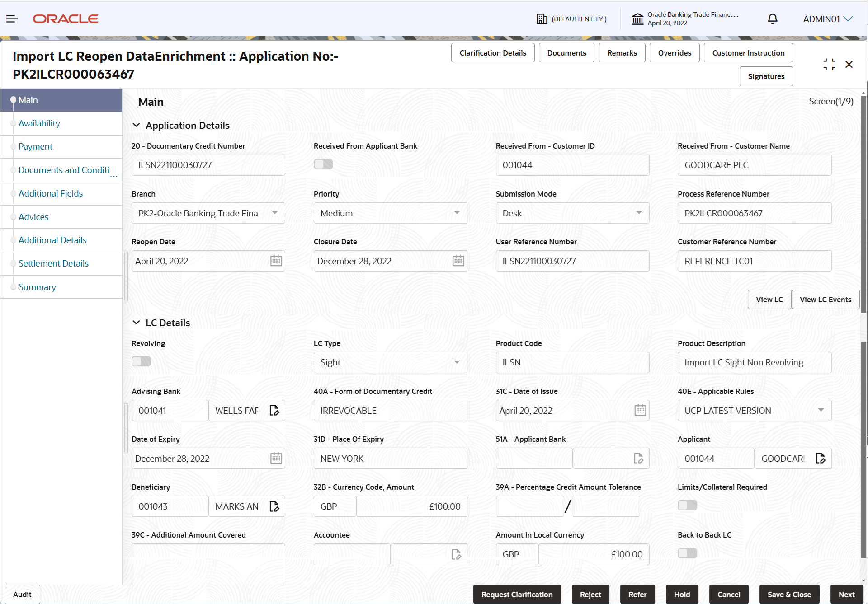Viewport: 868px width, 604px height.
Task: Open the Closure Date calendar picker
Action: click(x=458, y=261)
